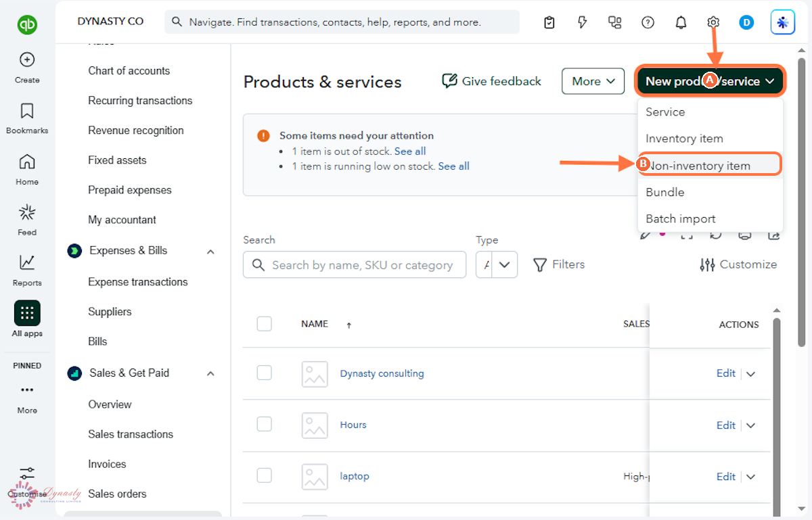Click the Sales & Get Paid section icon
Image resolution: width=812 pixels, height=520 pixels.
pyautogui.click(x=74, y=373)
